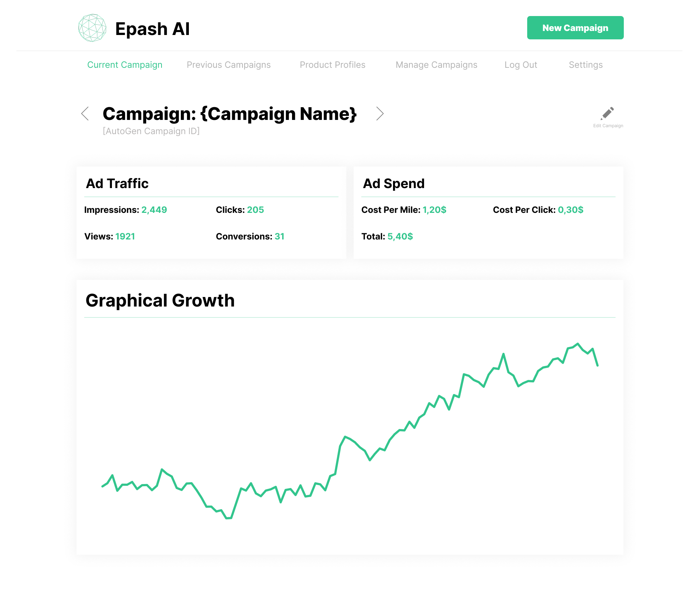Click the Graphical Growth line chart
This screenshot has height=589, width=700.
point(350,431)
